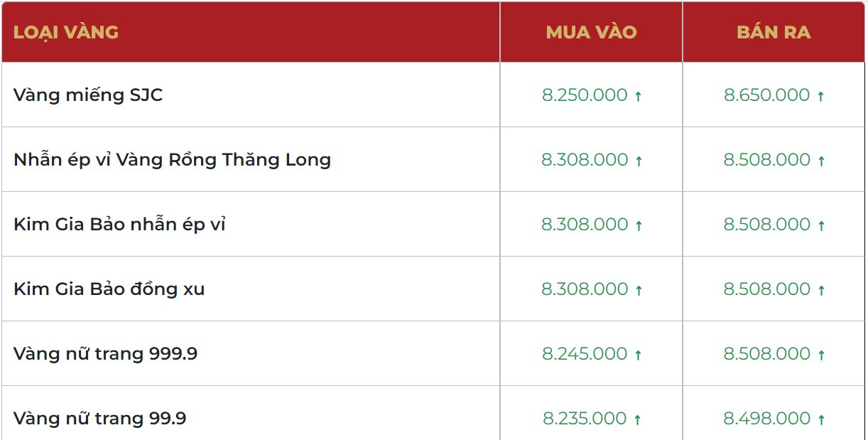Click up arrow in Vàng Rồng Thăng Long sell cell
868x440 pixels.
pos(821,161)
